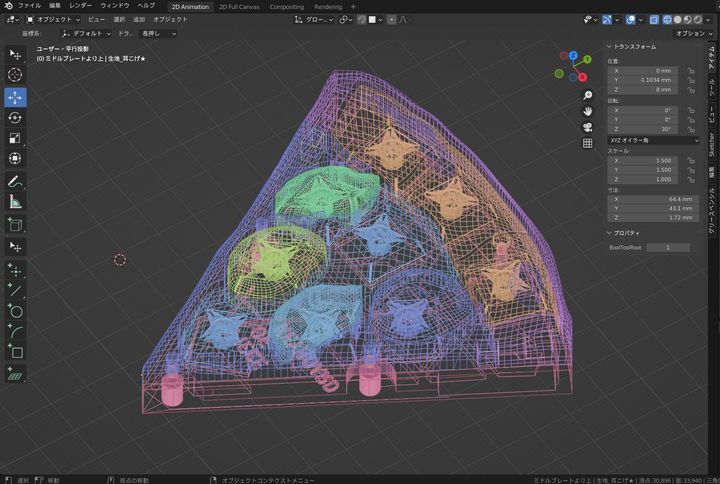
Task: Activate the Rotate tool
Action: [x=15, y=118]
